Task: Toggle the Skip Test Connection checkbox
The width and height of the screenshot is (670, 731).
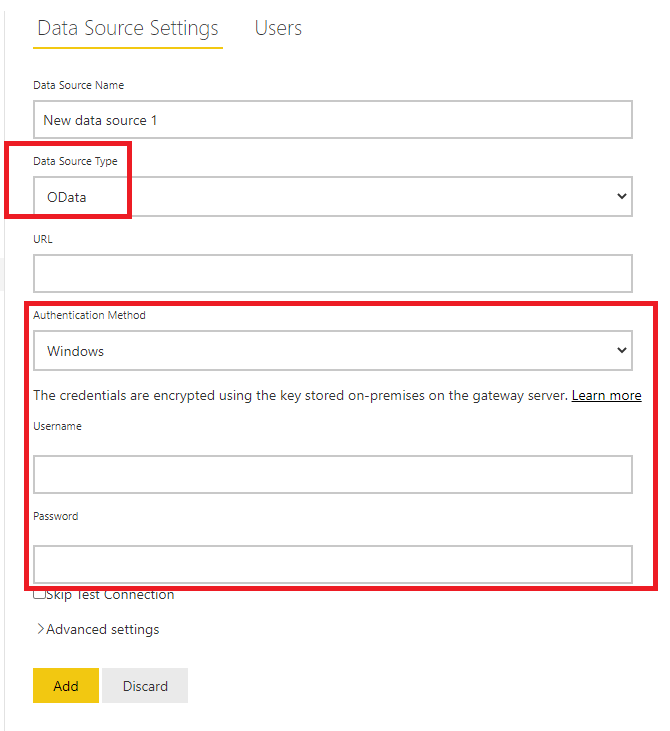Action: pos(39,594)
